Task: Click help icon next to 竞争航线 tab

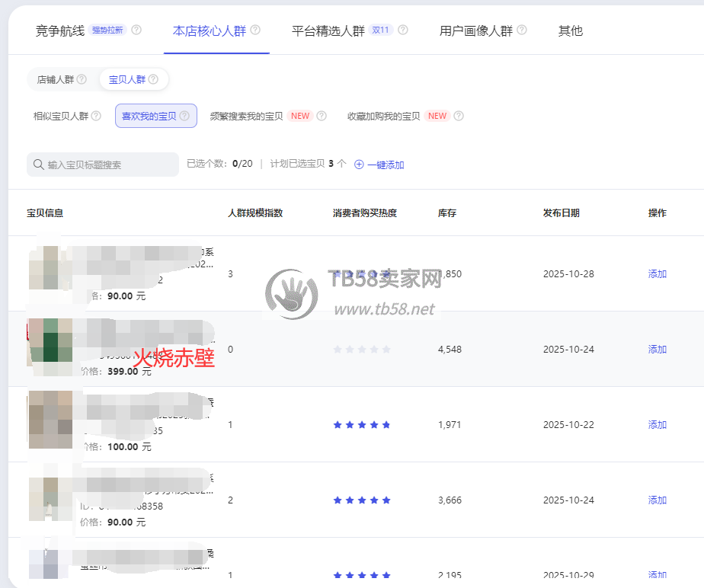Action: 136,30
